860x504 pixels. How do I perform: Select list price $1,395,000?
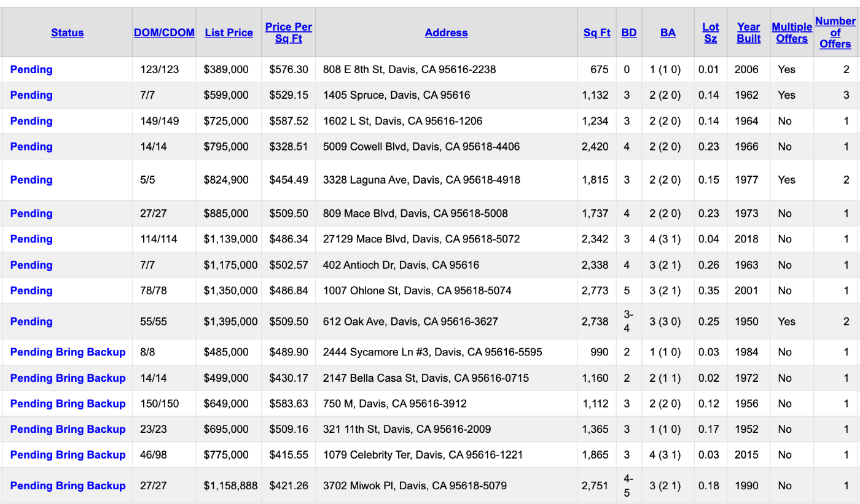[x=231, y=322]
